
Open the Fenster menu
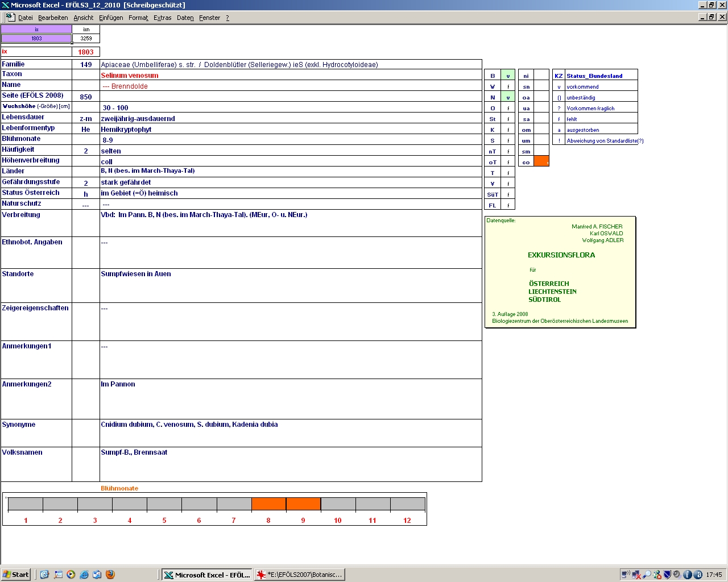point(209,18)
